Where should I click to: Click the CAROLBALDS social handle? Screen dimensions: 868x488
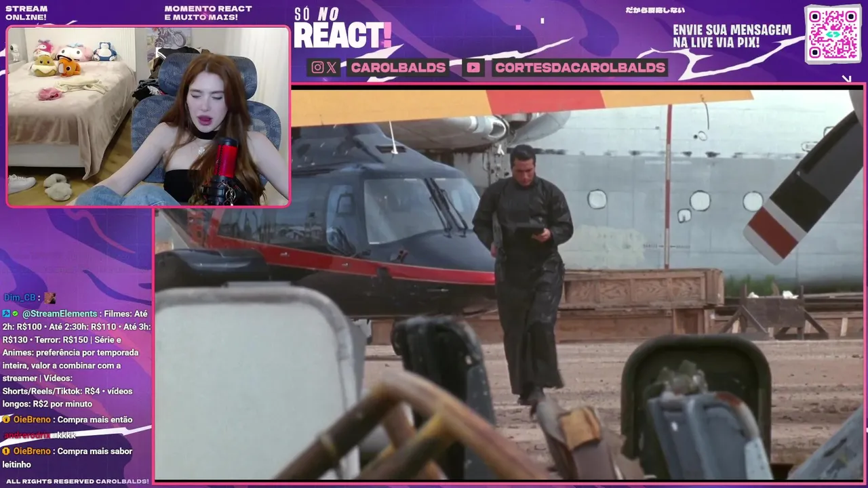pos(398,67)
